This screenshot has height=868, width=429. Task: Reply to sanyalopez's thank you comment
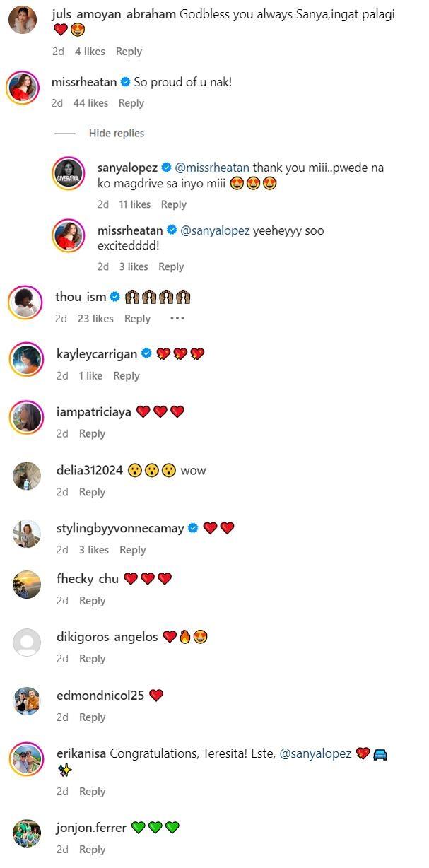[173, 204]
